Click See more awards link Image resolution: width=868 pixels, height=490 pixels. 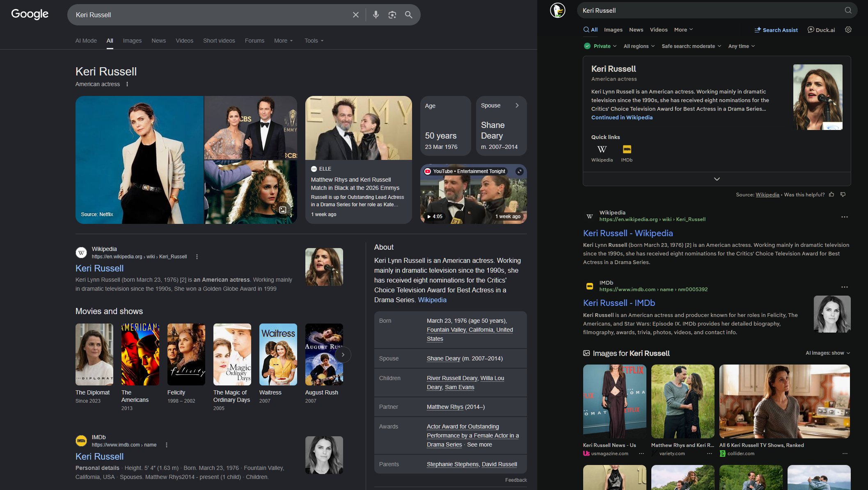click(479, 444)
